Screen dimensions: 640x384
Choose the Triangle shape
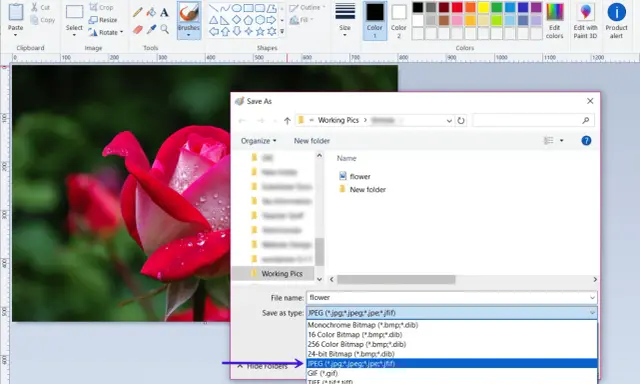tap(213, 20)
